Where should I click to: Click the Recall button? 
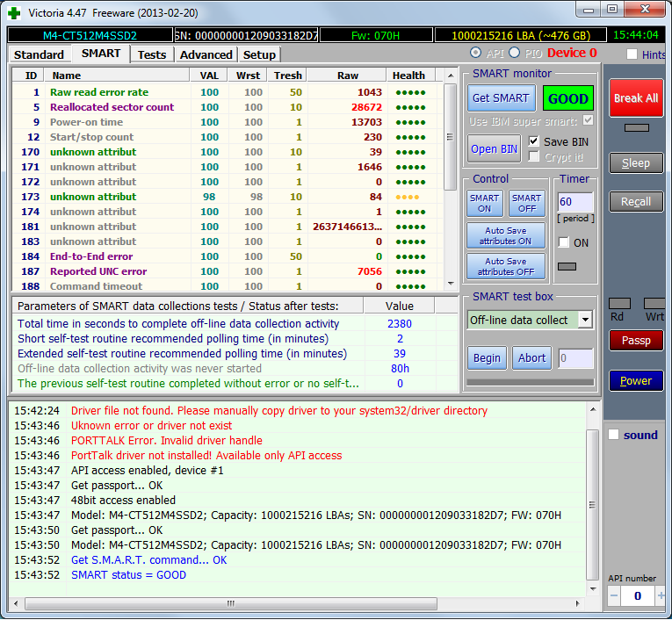tap(636, 201)
